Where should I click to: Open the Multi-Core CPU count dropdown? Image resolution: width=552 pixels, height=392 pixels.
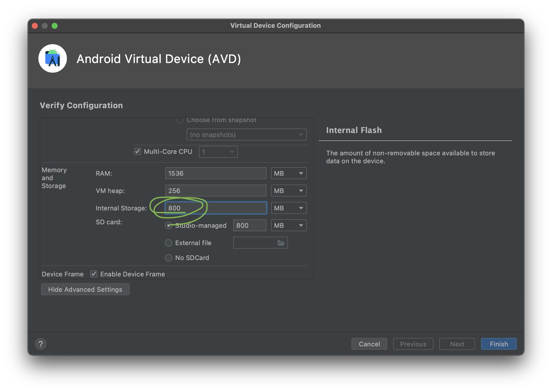pyautogui.click(x=218, y=152)
